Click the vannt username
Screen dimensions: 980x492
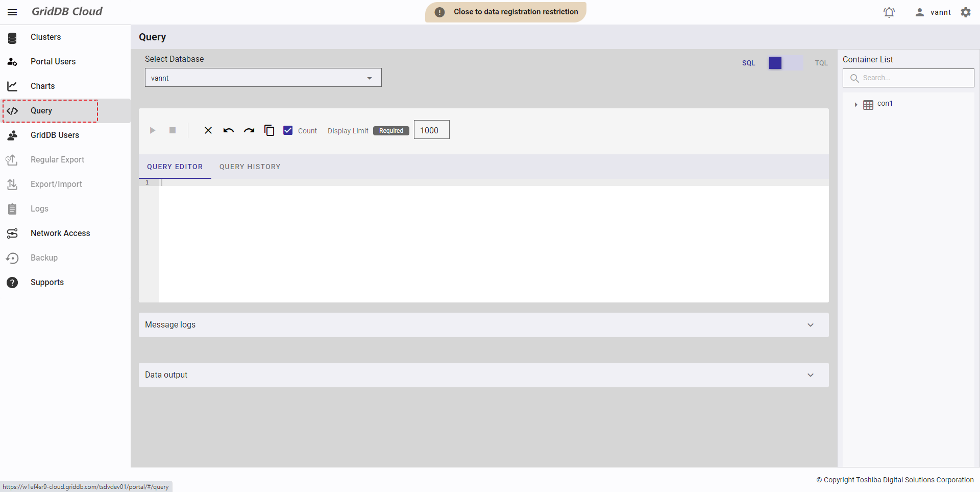click(940, 12)
